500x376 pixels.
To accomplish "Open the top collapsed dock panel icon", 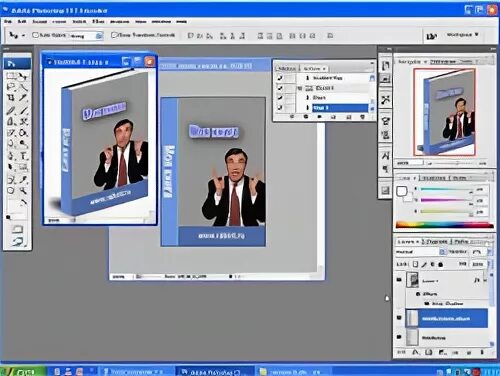I will click(x=385, y=65).
